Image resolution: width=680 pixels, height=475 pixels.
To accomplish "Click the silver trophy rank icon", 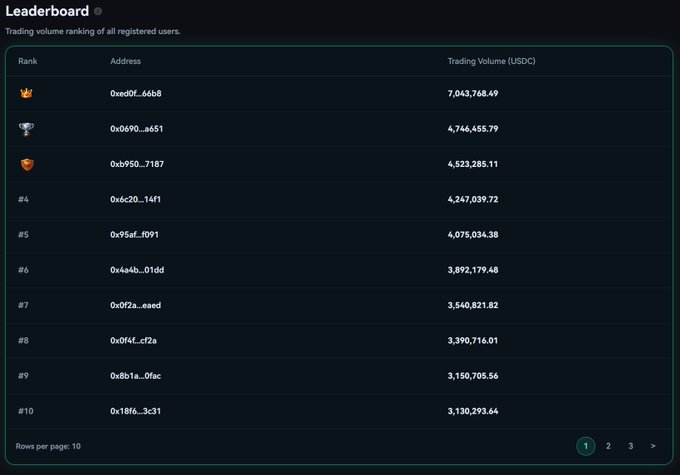I will (26, 129).
